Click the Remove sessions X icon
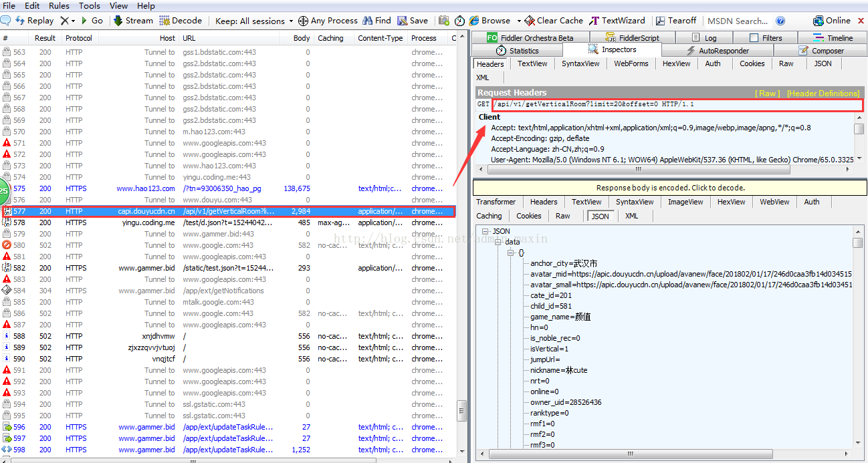868x463 pixels. (x=64, y=21)
